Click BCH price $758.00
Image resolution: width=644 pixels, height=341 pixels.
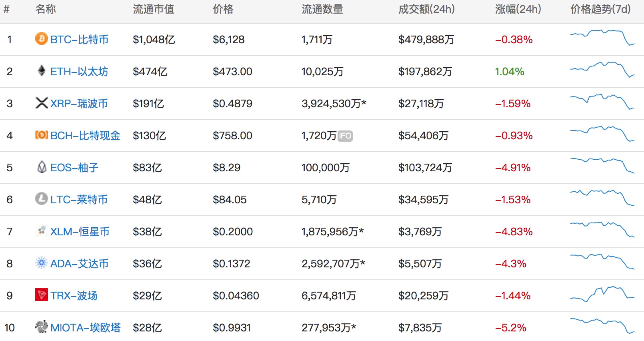point(232,136)
